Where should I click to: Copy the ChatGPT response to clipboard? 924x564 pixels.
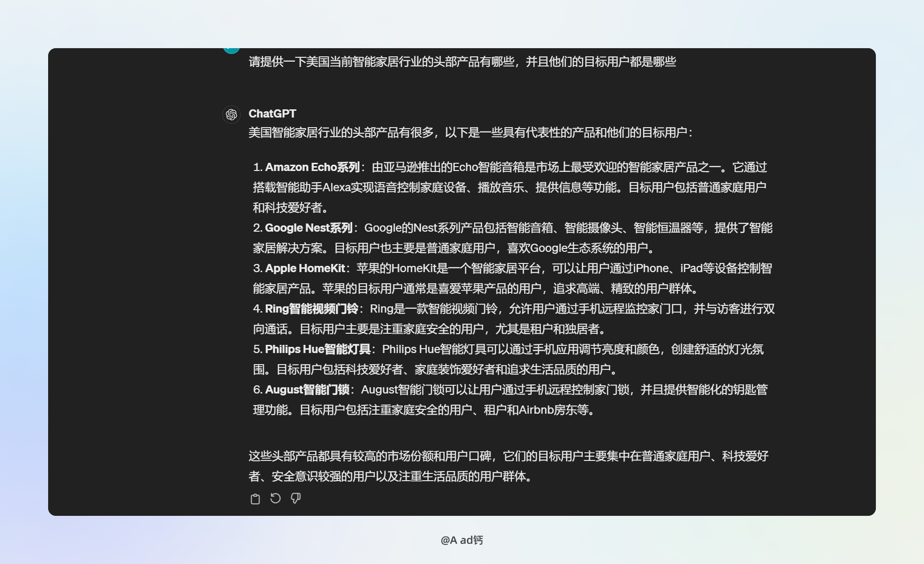[x=255, y=498]
